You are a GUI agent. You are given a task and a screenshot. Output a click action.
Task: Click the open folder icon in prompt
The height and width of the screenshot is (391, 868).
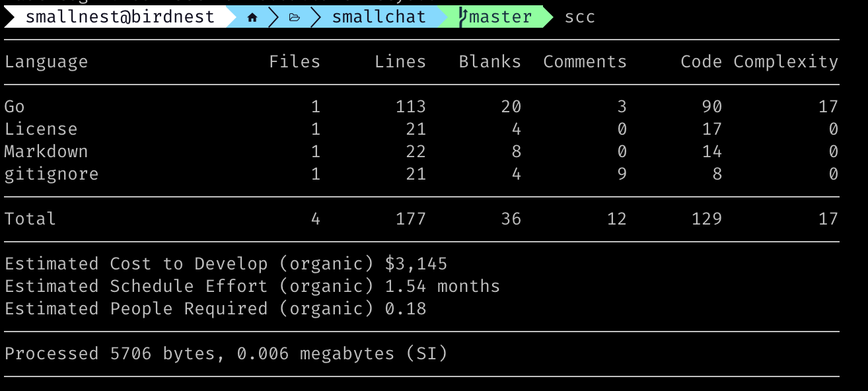(x=295, y=17)
